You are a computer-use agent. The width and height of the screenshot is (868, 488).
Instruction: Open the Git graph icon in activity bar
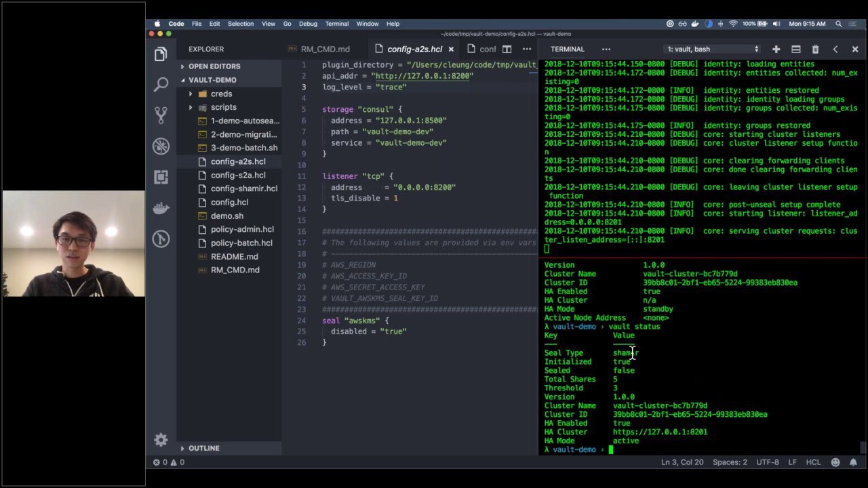(x=161, y=239)
